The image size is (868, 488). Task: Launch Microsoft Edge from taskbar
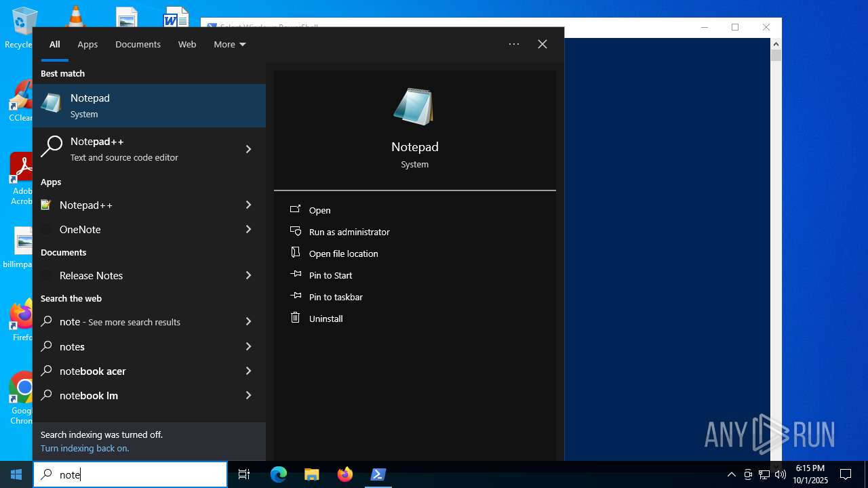[x=279, y=474]
